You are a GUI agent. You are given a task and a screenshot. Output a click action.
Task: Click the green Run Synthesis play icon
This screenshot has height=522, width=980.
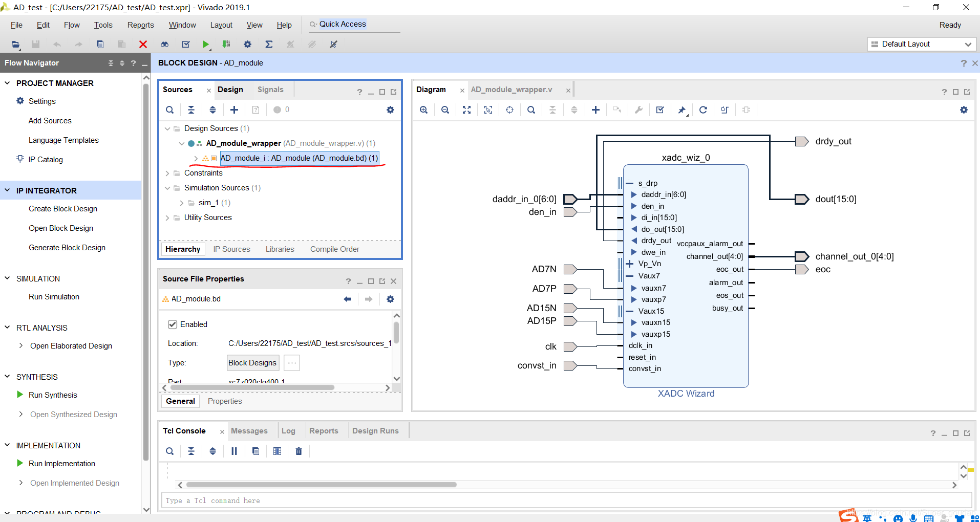pyautogui.click(x=205, y=45)
